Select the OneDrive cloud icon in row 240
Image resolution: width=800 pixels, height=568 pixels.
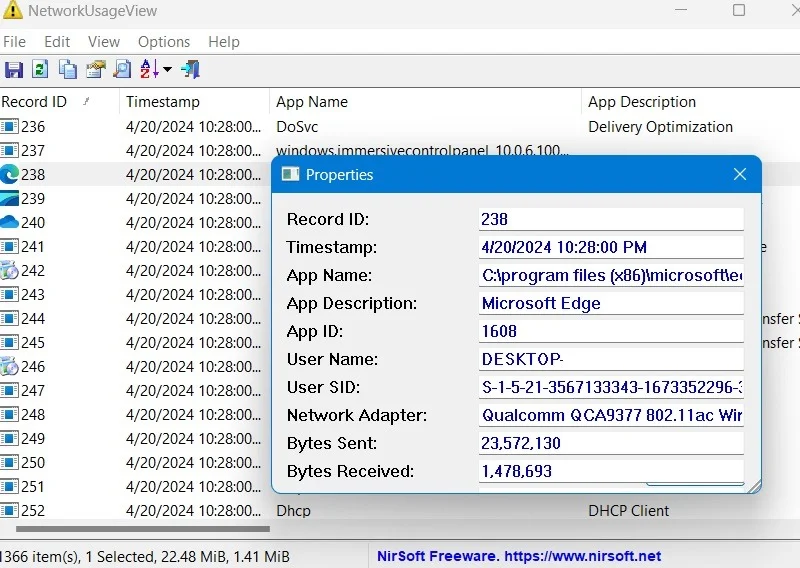click(9, 223)
